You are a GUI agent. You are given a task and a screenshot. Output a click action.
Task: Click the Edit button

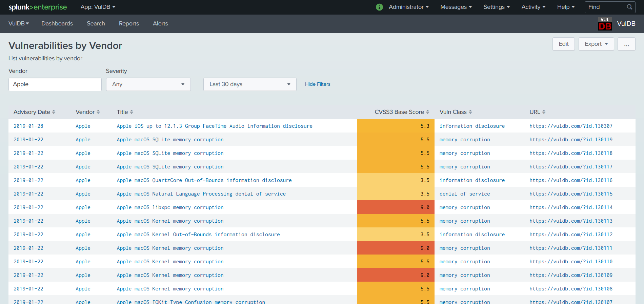[x=564, y=44]
